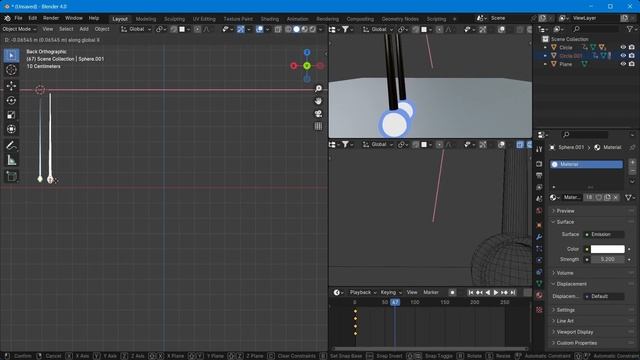The width and height of the screenshot is (640, 360).
Task: Open the Blender logo menu
Action: coord(7,18)
